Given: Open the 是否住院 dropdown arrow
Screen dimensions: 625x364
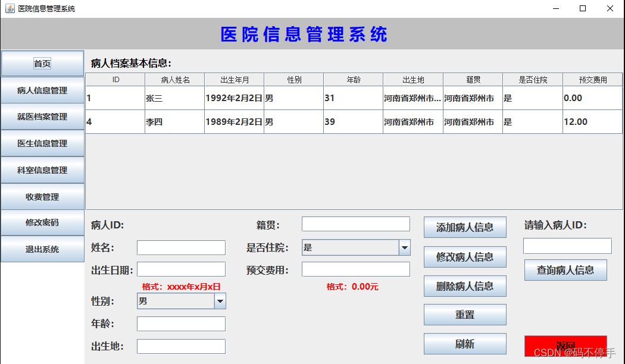Looking at the screenshot, I should point(405,247).
